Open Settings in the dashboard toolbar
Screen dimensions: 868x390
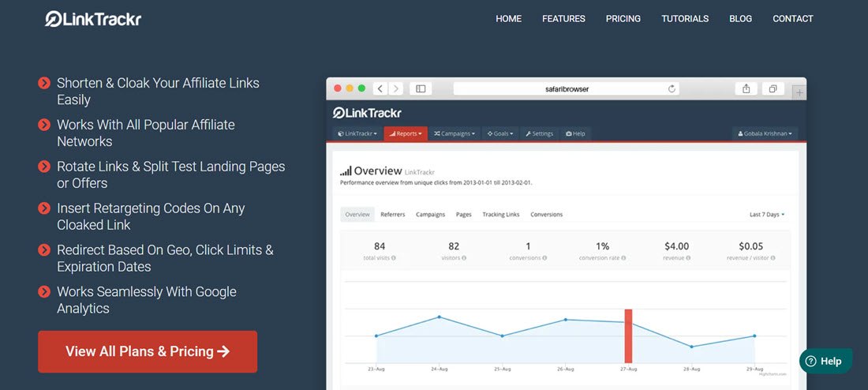coord(539,133)
